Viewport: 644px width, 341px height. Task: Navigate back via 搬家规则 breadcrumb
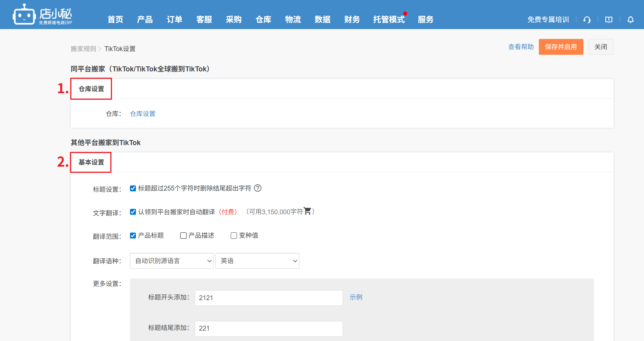click(83, 49)
